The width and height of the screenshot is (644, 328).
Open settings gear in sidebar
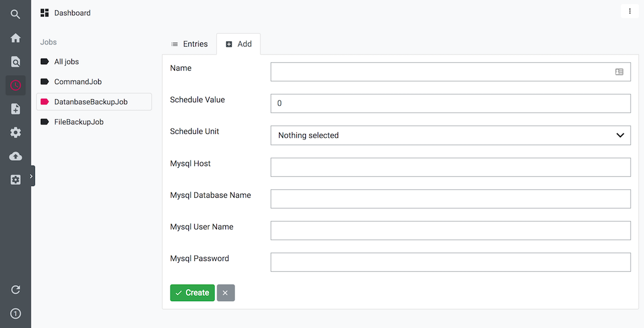(x=16, y=132)
